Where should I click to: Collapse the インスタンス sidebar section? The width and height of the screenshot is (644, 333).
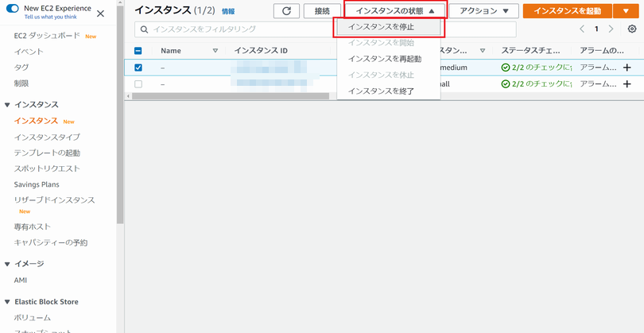pyautogui.click(x=7, y=105)
